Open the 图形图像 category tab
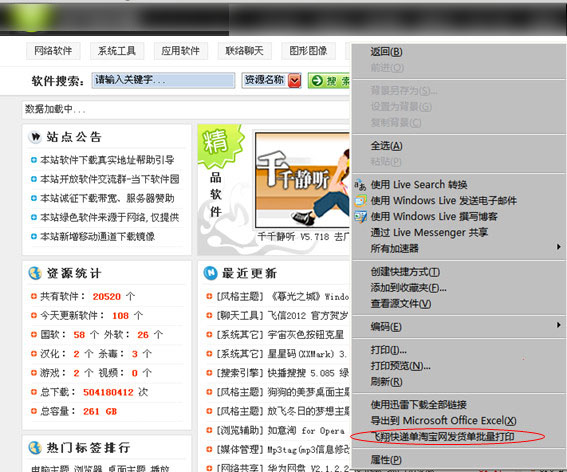This screenshot has width=567, height=472. [308, 51]
